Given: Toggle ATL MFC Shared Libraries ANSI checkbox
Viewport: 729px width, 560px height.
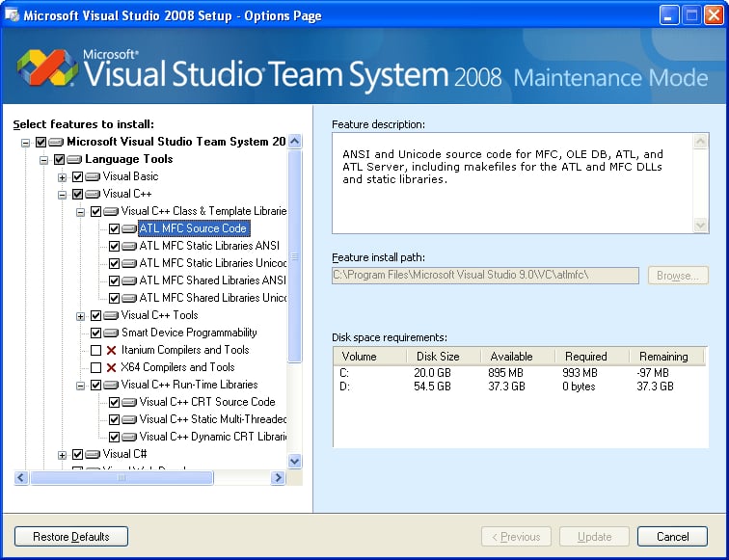Looking at the screenshot, I should pyautogui.click(x=115, y=280).
